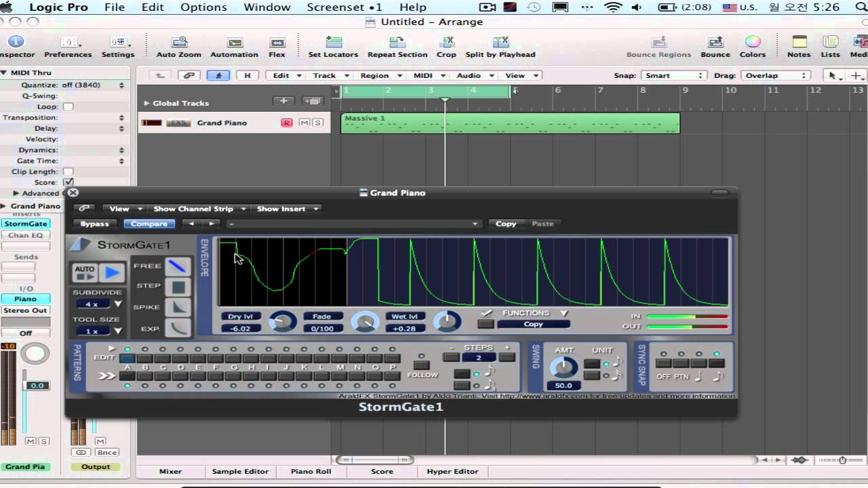This screenshot has width=868, height=488.
Task: Toggle the Clip Length checkbox
Action: tap(68, 171)
